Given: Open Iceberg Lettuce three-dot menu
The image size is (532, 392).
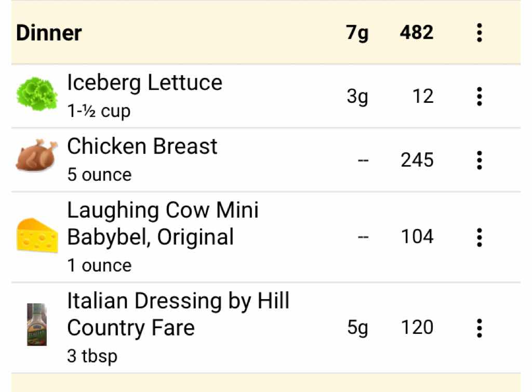Looking at the screenshot, I should (479, 97).
